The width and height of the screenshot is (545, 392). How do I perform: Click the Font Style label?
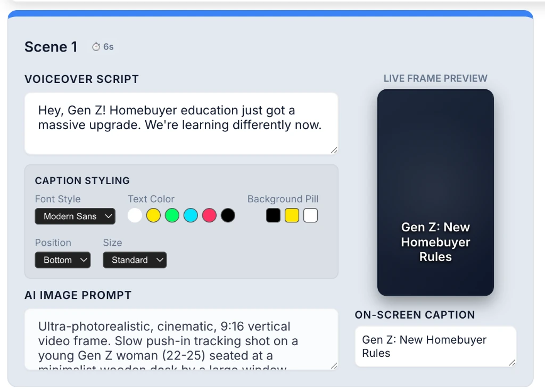[57, 199]
